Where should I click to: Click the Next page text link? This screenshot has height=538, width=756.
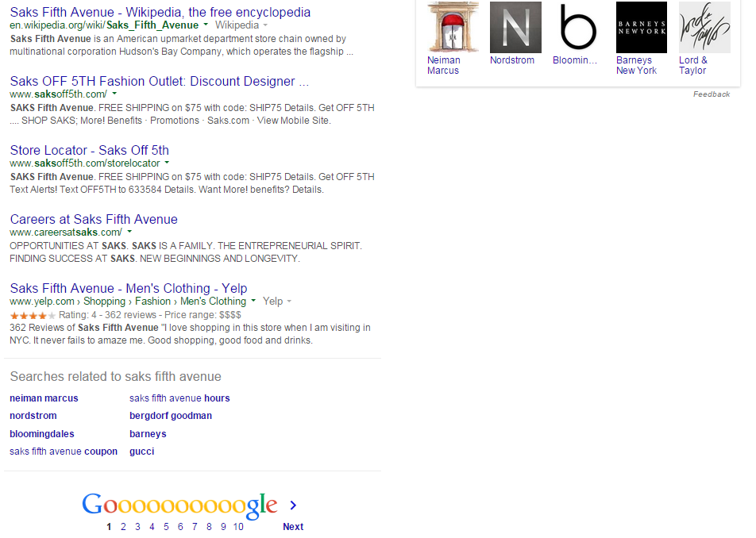pos(293,527)
